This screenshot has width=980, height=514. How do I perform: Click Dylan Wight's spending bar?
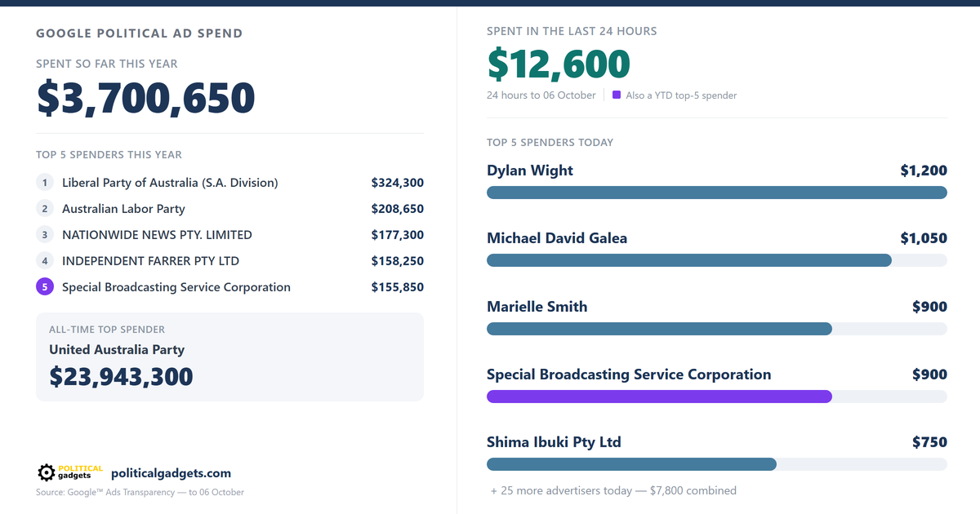[x=717, y=193]
